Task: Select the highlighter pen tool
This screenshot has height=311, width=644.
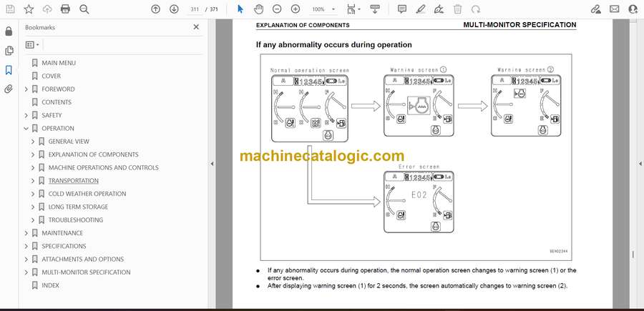Action: pyautogui.click(x=421, y=9)
